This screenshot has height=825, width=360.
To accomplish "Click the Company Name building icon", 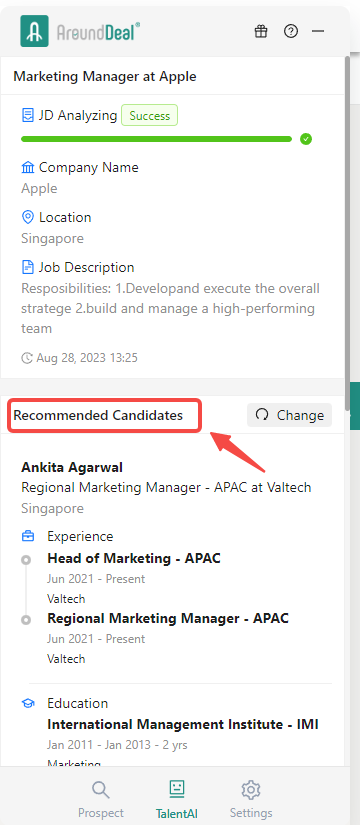I will (x=27, y=168).
